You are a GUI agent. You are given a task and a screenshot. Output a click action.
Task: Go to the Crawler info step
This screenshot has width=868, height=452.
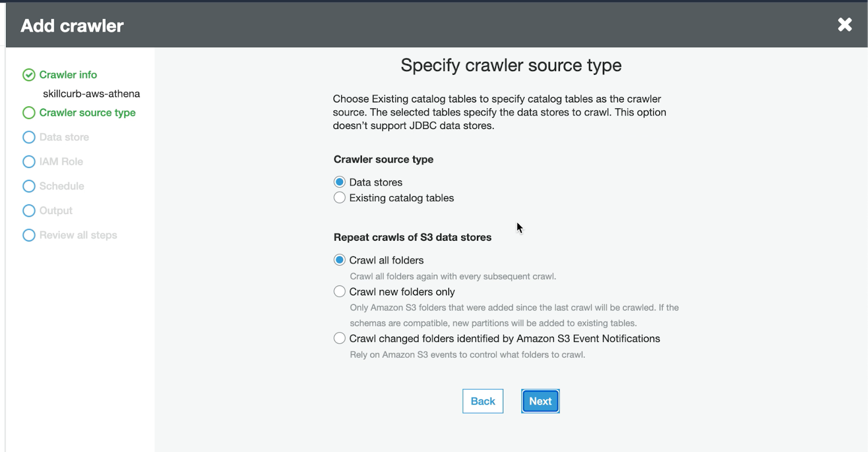(x=68, y=75)
